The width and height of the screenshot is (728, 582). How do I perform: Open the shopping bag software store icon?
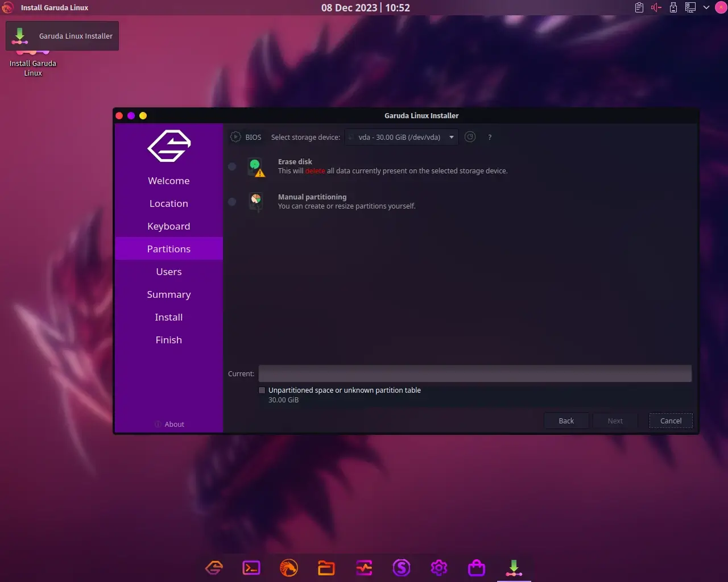[477, 567]
